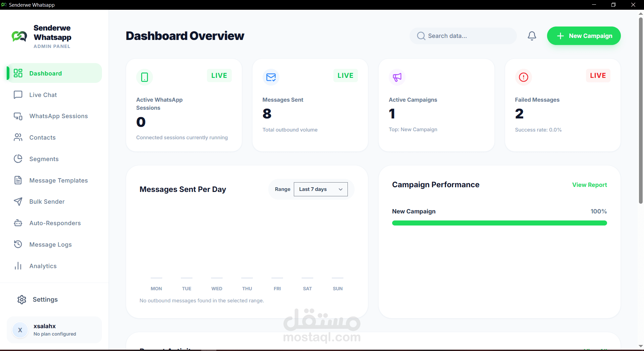Screen dimensions: 644x351
Task: Open the Dashboard menu item
Action: pyautogui.click(x=54, y=73)
